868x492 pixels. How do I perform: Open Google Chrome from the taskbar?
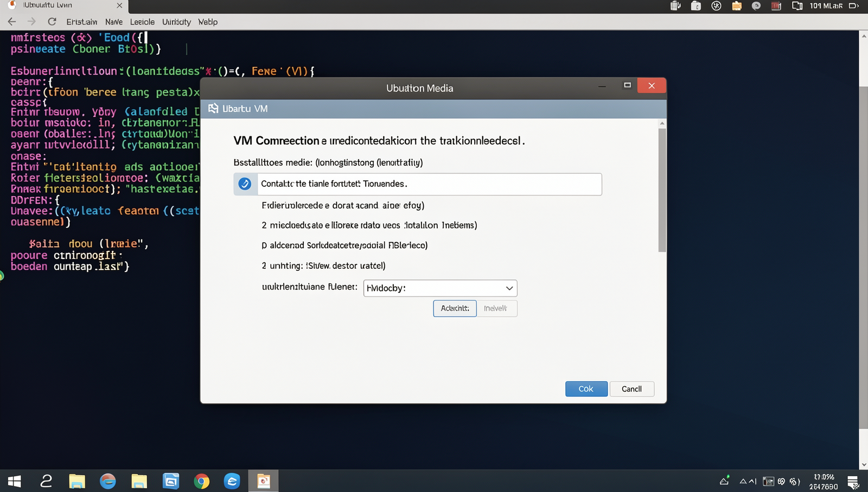pyautogui.click(x=201, y=481)
